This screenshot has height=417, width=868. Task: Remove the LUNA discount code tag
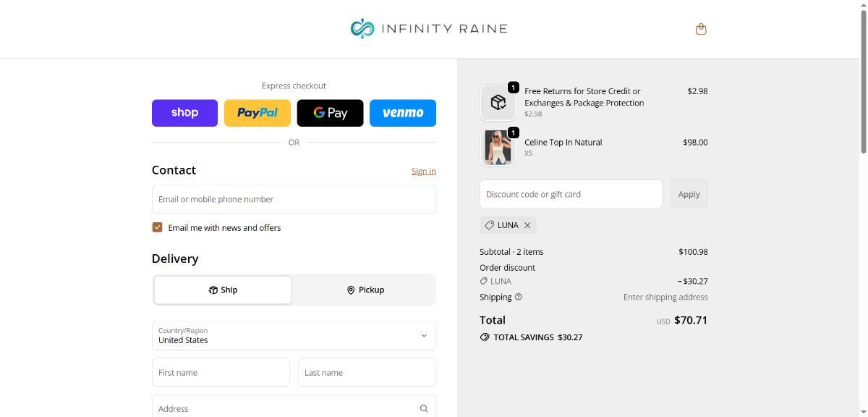[527, 225]
